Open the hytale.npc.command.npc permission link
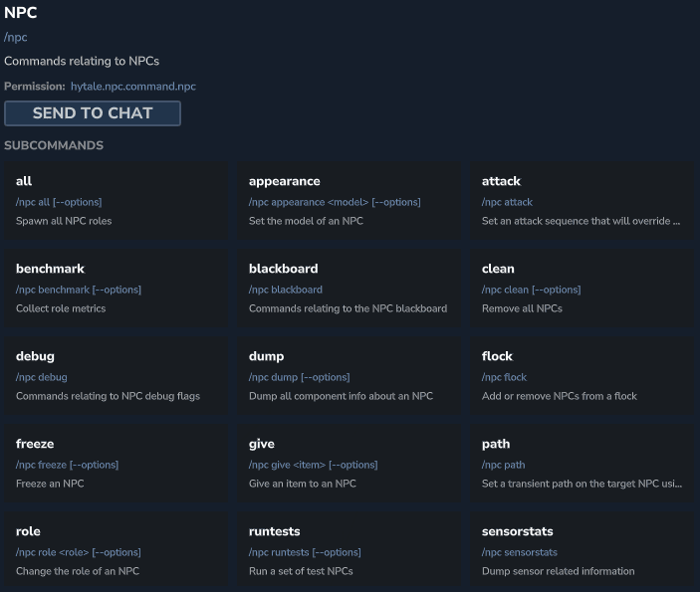Image resolution: width=700 pixels, height=592 pixels. tap(133, 87)
